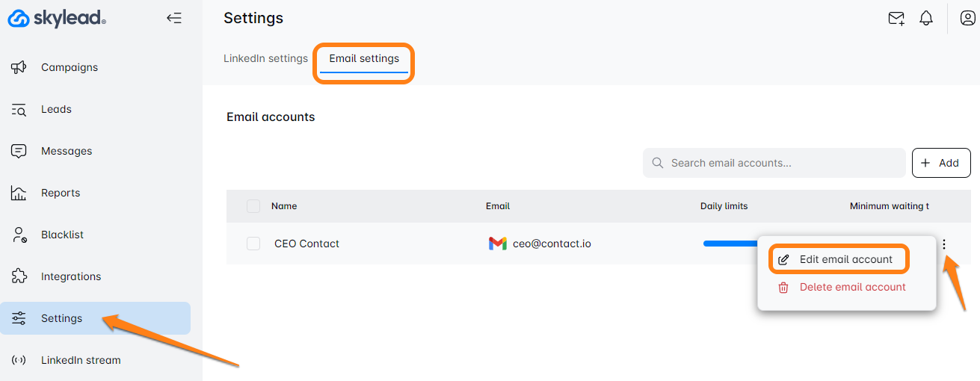Viewport: 980px width, 381px height.
Task: Open the user profile avatar menu
Action: click(967, 19)
